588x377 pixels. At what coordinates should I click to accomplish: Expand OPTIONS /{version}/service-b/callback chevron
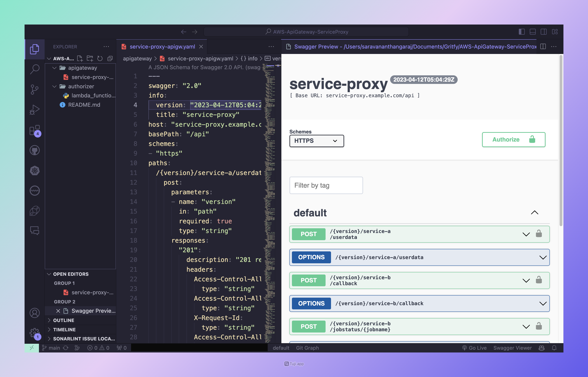[x=543, y=304]
